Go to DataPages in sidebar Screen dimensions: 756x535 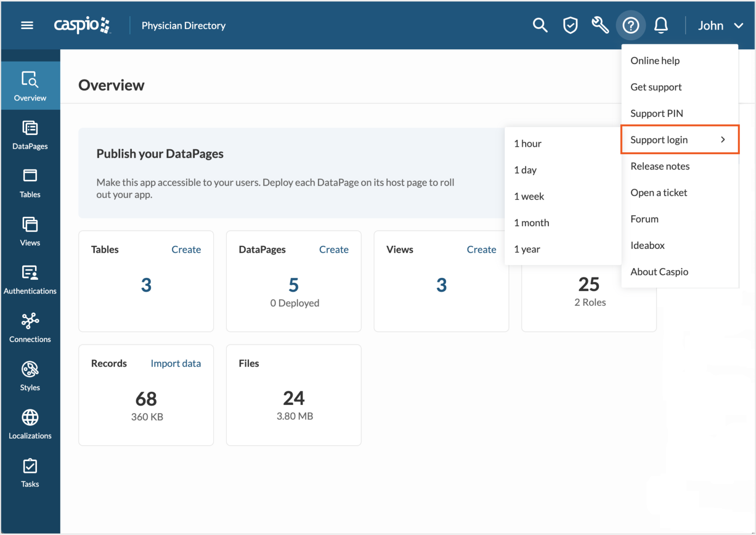(x=30, y=135)
